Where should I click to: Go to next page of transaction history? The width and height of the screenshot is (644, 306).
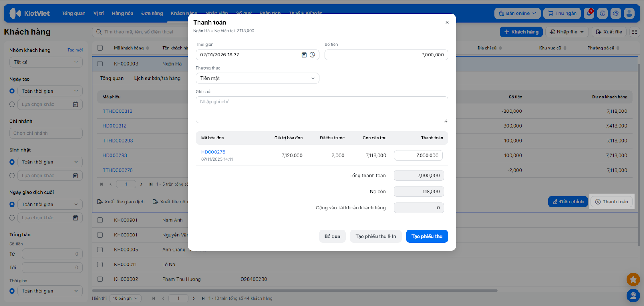(x=141, y=184)
